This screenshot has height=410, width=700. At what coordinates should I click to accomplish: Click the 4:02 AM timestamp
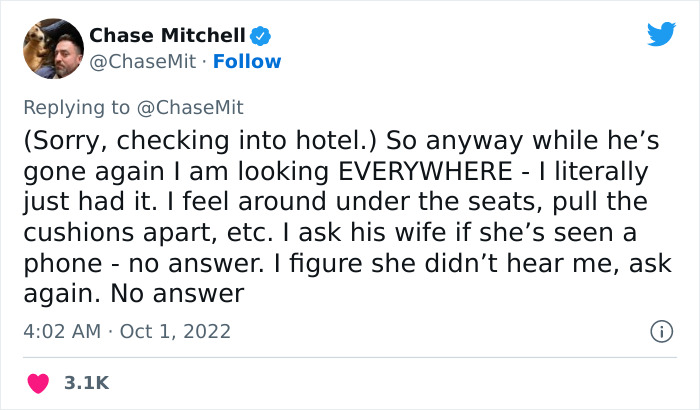(59, 331)
